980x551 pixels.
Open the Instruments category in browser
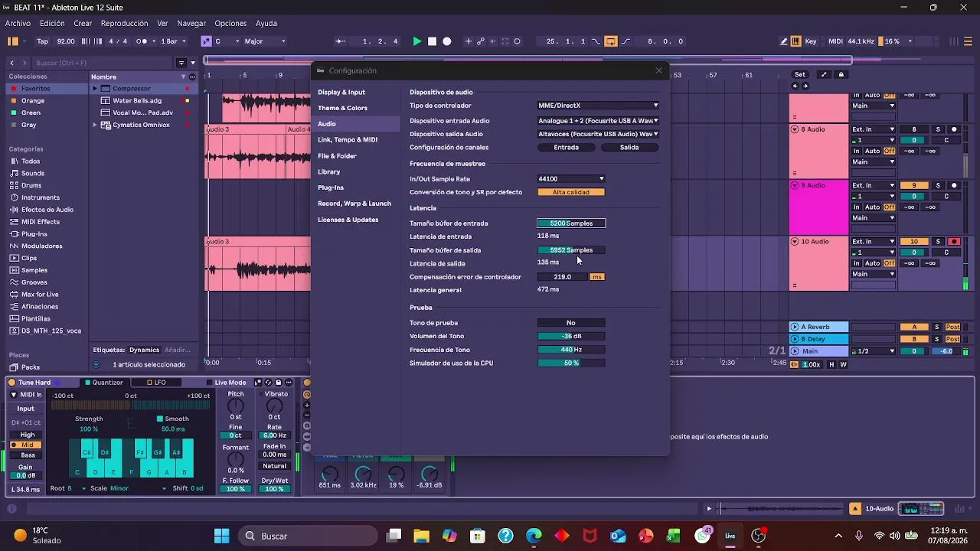click(x=41, y=197)
